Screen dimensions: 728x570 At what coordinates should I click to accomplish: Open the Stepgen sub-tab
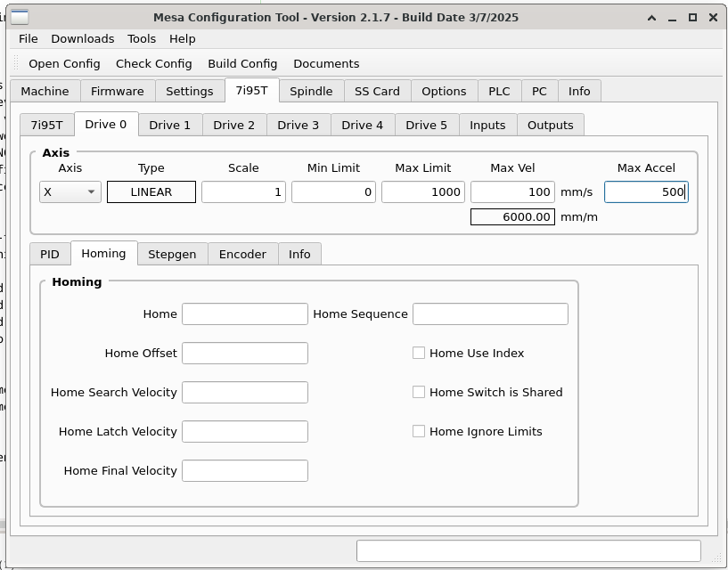pos(172,254)
